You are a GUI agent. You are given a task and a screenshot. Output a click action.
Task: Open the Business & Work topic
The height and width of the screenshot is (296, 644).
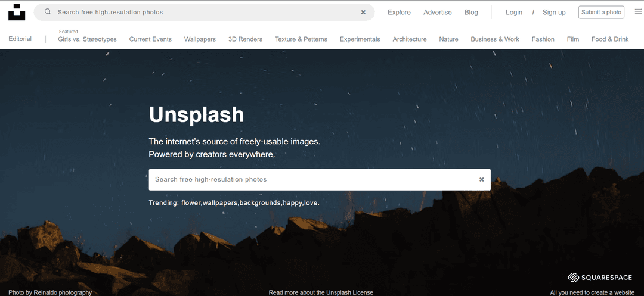tap(495, 39)
